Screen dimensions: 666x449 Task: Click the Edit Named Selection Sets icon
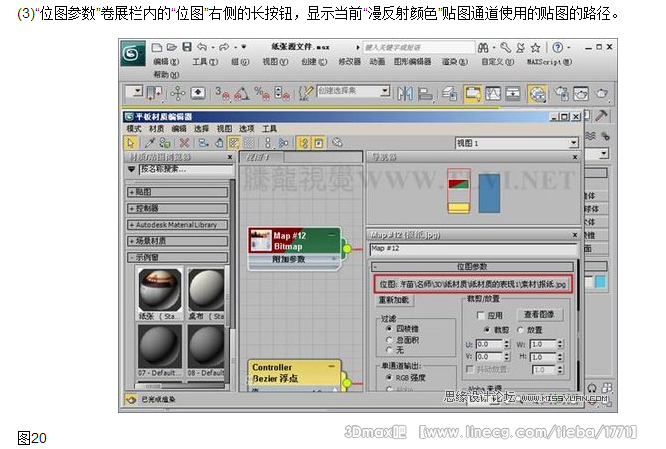point(305,93)
